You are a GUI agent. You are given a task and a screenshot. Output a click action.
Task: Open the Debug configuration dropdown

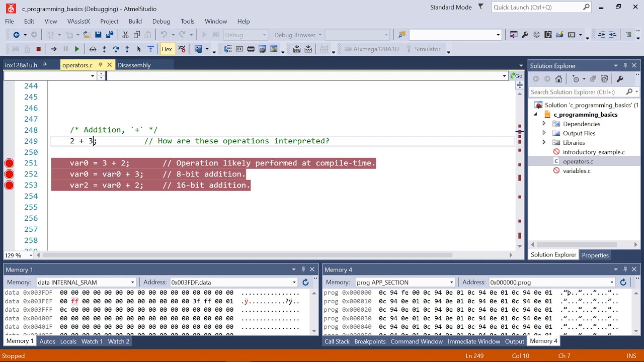(245, 35)
